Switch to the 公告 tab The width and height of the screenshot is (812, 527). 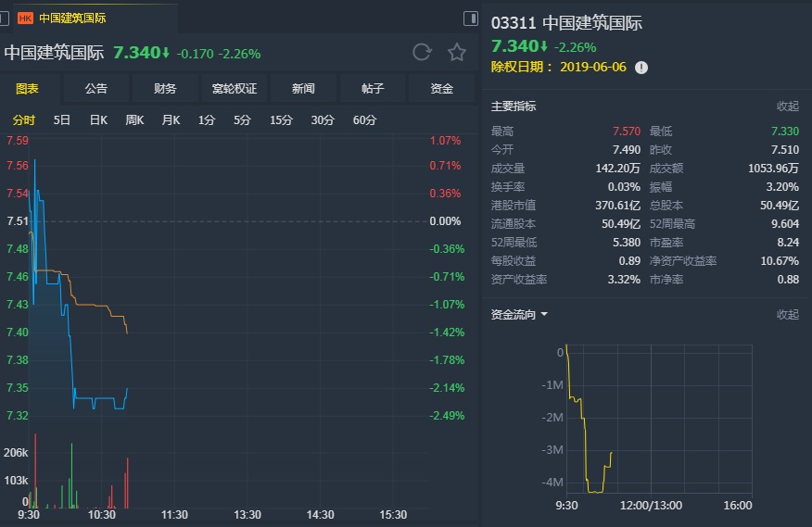pos(95,89)
